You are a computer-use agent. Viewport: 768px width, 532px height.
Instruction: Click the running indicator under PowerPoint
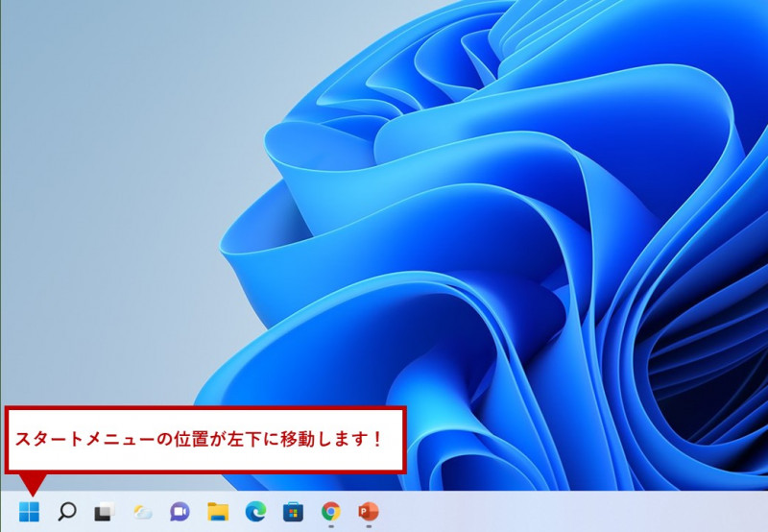(x=369, y=527)
